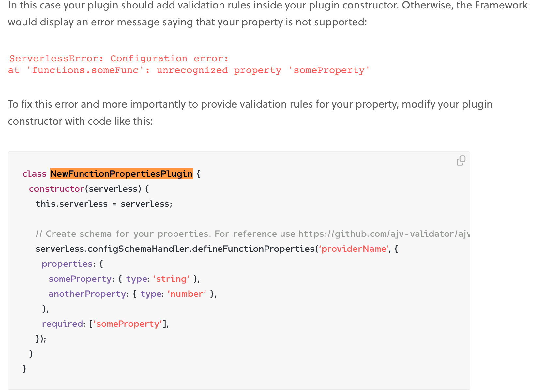The image size is (546, 392).
Task: Click the paragraph starting 'In this case your plugin'
Action: click(267, 14)
